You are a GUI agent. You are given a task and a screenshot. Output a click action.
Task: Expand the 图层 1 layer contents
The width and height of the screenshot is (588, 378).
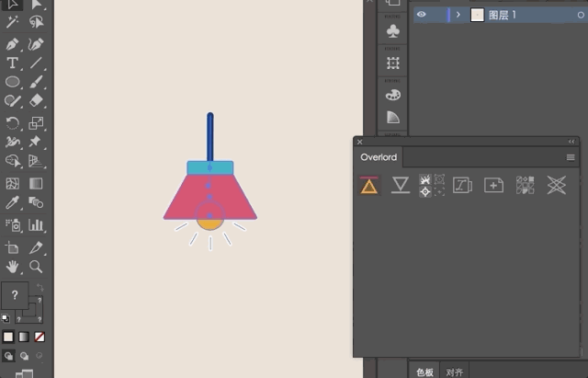pyautogui.click(x=458, y=15)
